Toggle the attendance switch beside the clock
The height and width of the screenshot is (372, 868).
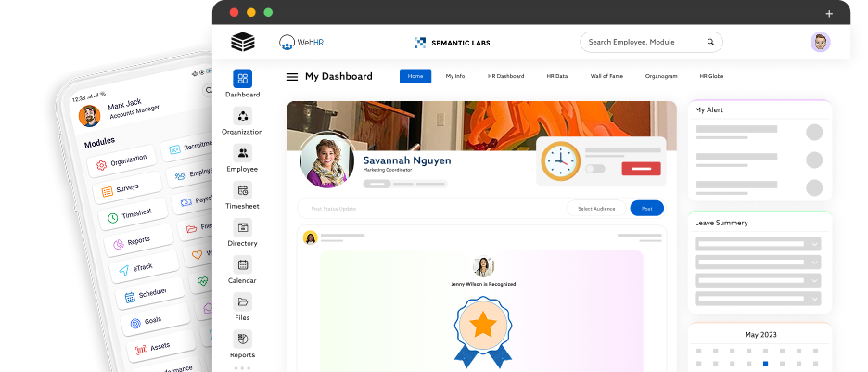point(595,168)
